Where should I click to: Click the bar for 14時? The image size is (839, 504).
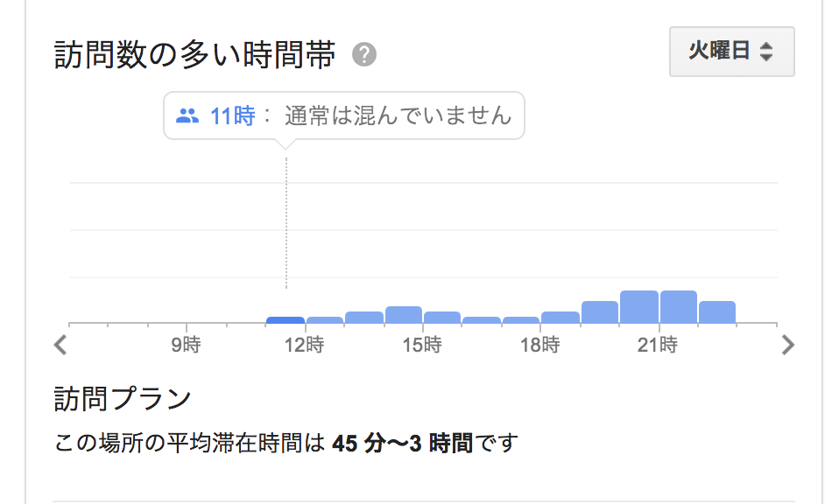point(404,315)
